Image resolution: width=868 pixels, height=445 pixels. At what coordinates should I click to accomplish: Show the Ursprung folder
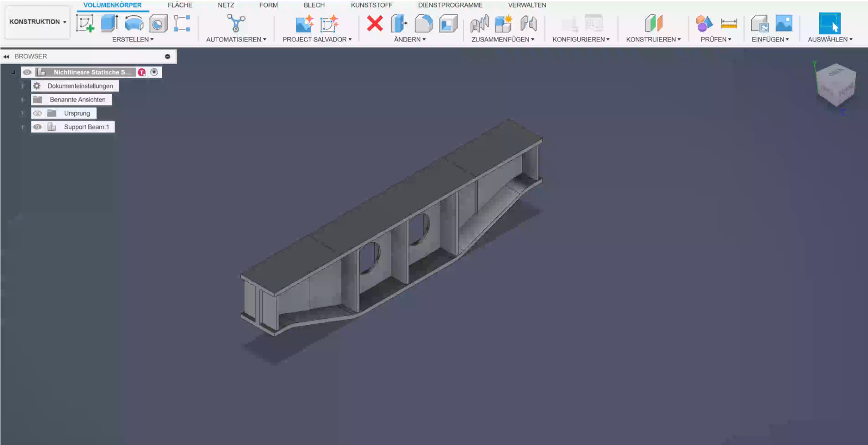[37, 113]
